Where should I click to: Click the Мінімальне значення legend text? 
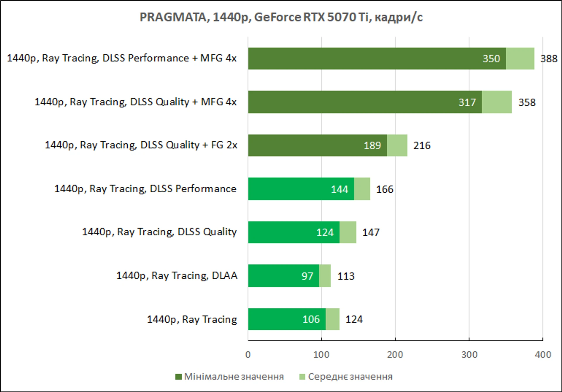coord(234,377)
